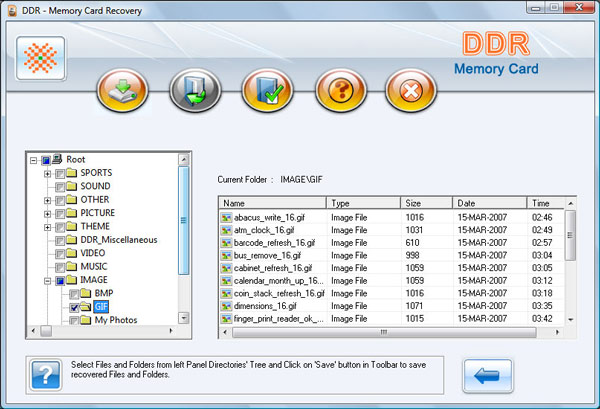Viewport: 600px width, 409px height.
Task: Sort file list by Name column
Action: pos(272,203)
